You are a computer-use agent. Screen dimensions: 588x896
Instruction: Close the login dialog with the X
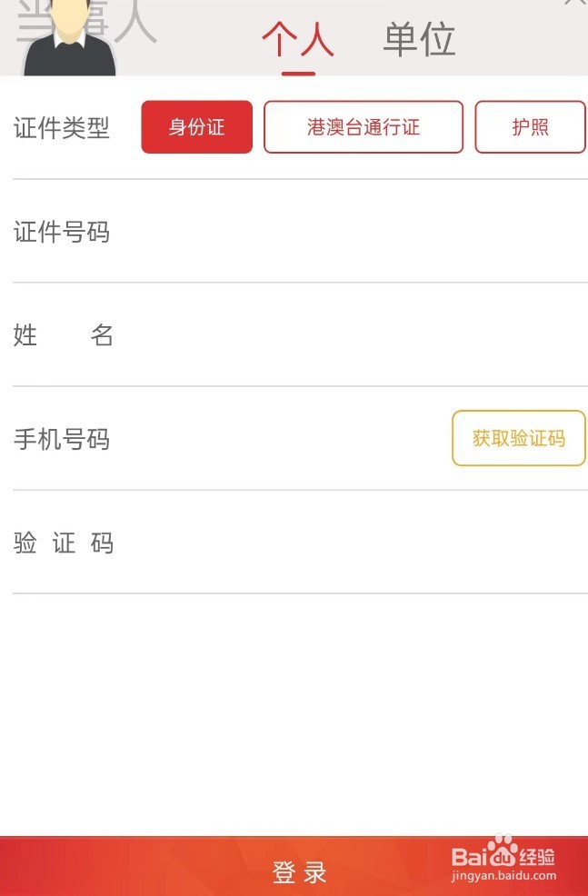point(574,3)
